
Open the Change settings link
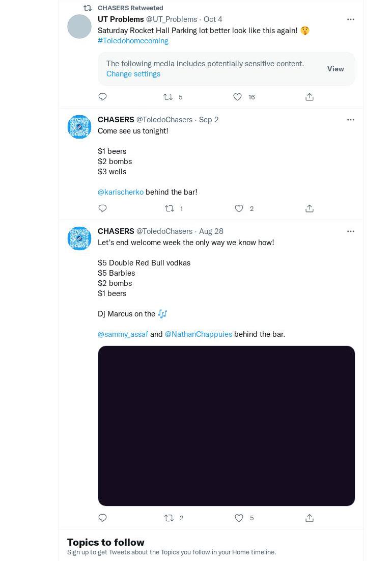(133, 74)
